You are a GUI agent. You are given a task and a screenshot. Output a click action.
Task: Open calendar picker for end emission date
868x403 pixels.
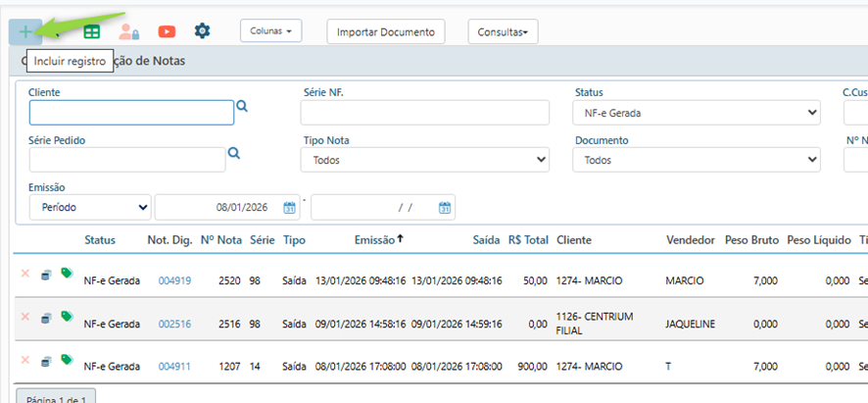point(445,208)
